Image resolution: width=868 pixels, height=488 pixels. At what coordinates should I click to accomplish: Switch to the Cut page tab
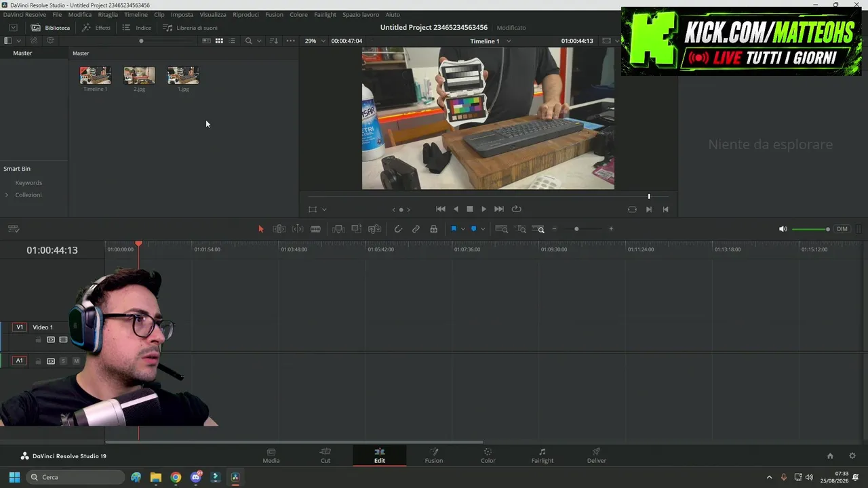point(325,455)
